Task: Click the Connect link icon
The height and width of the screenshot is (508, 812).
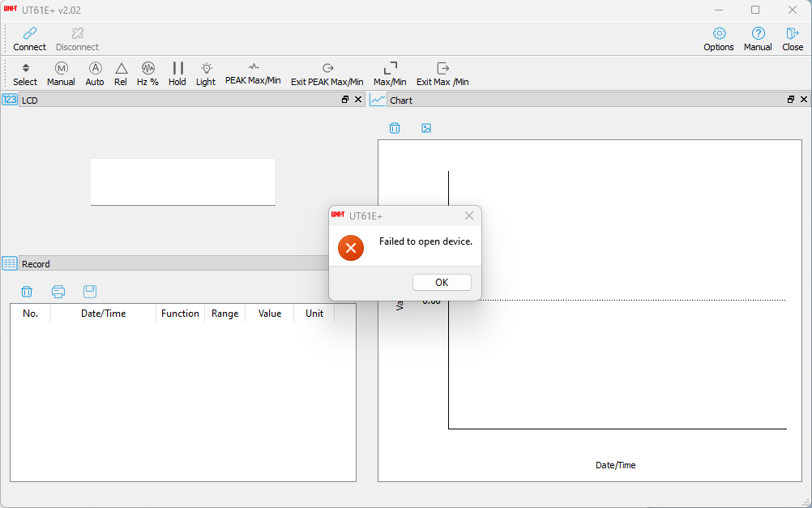Action: coord(29,34)
